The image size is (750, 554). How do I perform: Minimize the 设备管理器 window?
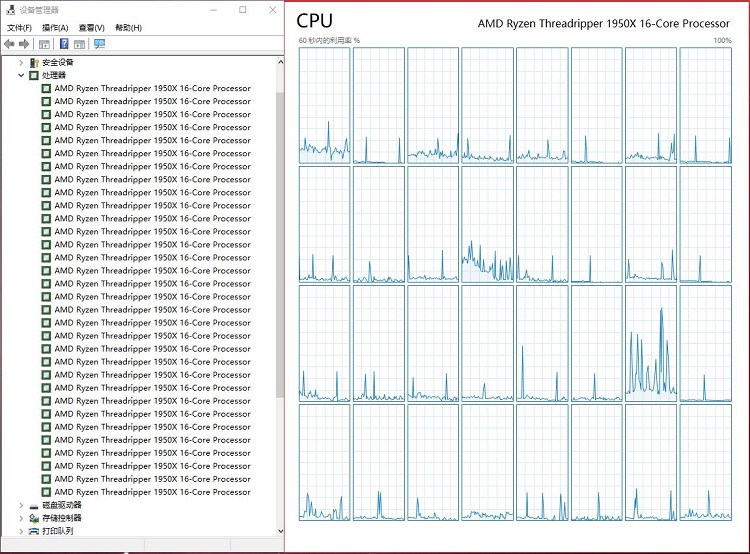(213, 10)
